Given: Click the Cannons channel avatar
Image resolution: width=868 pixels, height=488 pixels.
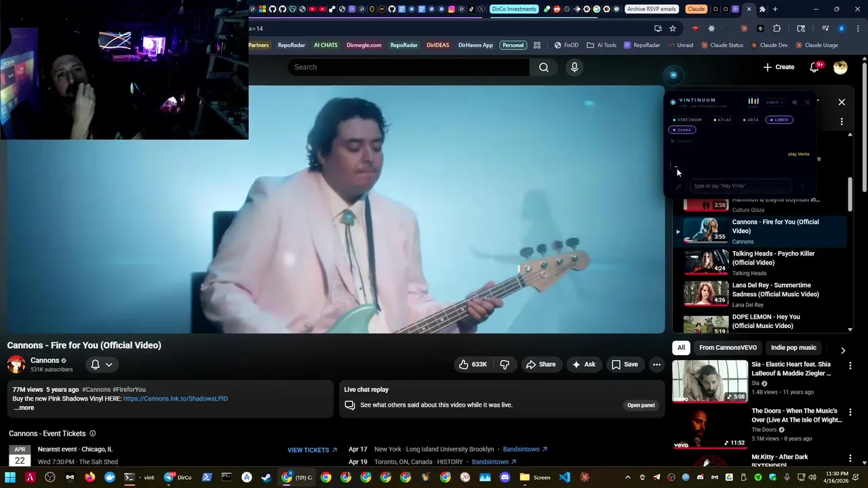Looking at the screenshot, I should (16, 365).
